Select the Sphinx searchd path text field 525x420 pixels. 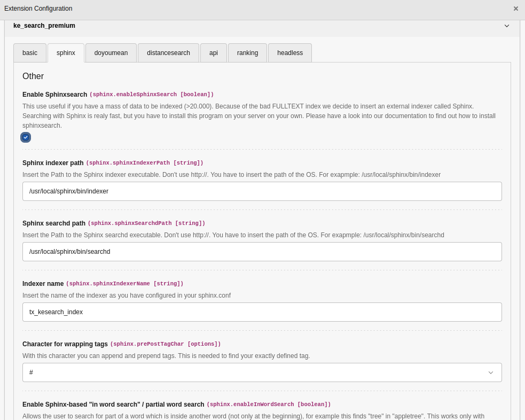262,251
